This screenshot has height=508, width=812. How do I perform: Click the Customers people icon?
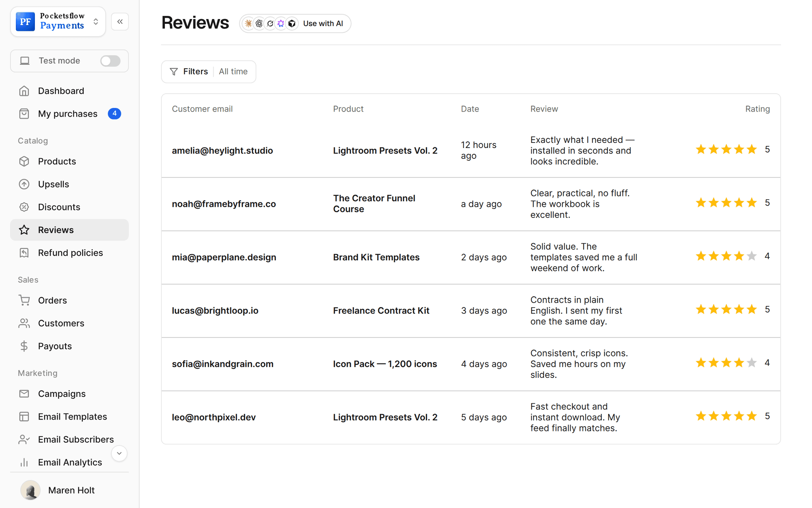tap(24, 323)
